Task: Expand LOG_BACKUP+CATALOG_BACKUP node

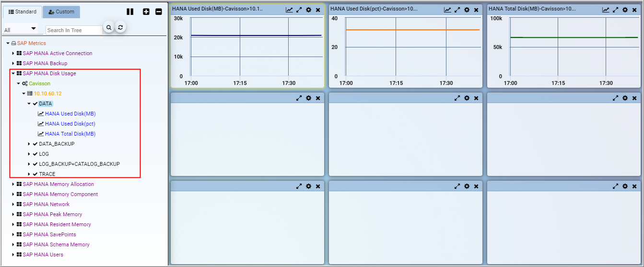Action: 29,164
